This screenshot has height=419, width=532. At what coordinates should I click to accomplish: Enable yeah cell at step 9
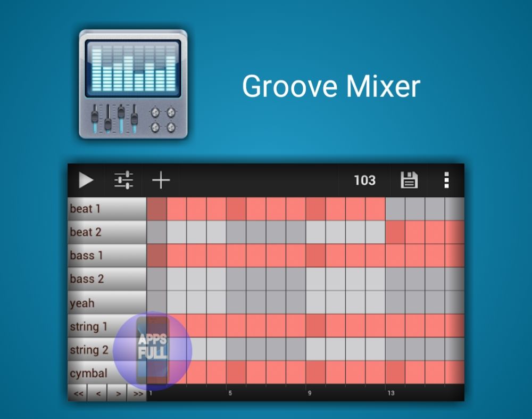pos(316,302)
